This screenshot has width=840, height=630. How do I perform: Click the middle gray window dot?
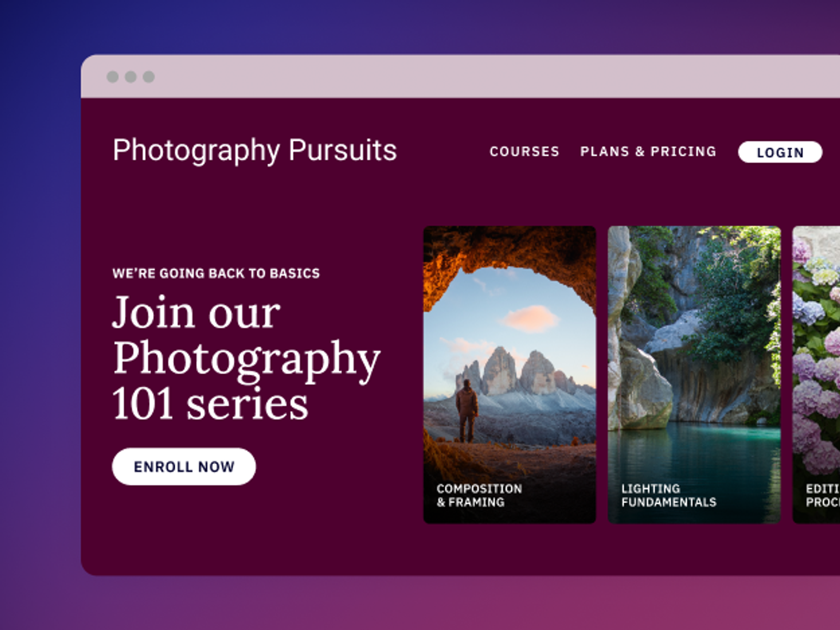[x=131, y=77]
